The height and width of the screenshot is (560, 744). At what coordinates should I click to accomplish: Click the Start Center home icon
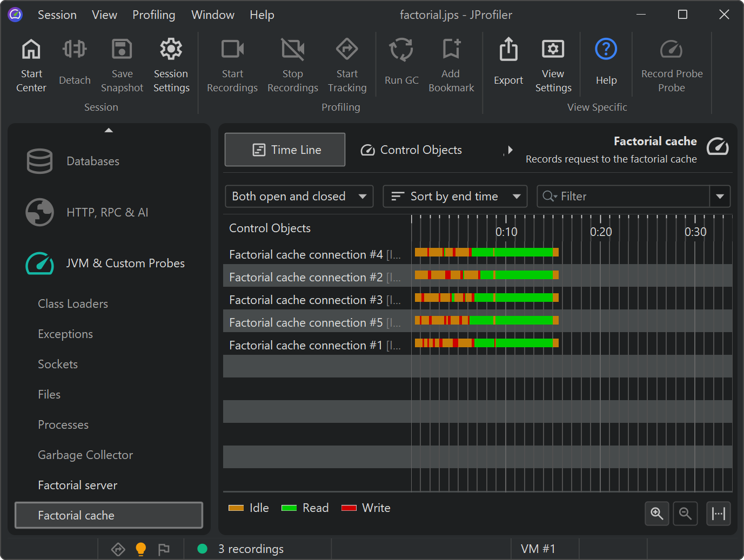coord(31,50)
